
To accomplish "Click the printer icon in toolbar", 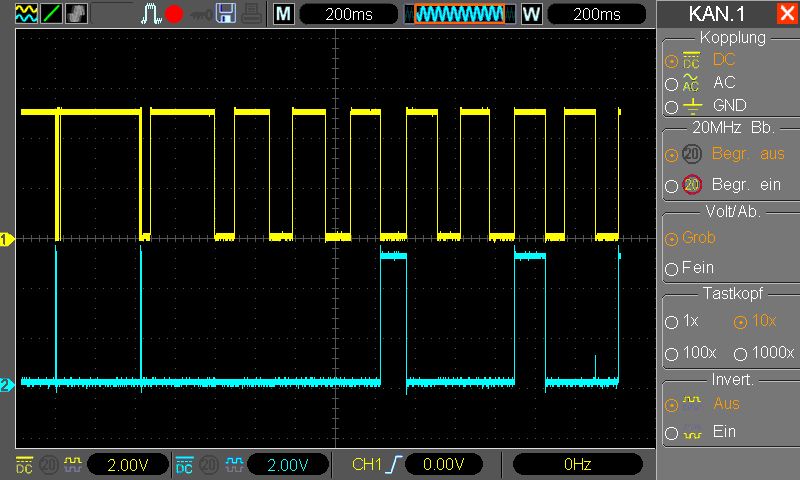I will pos(250,14).
